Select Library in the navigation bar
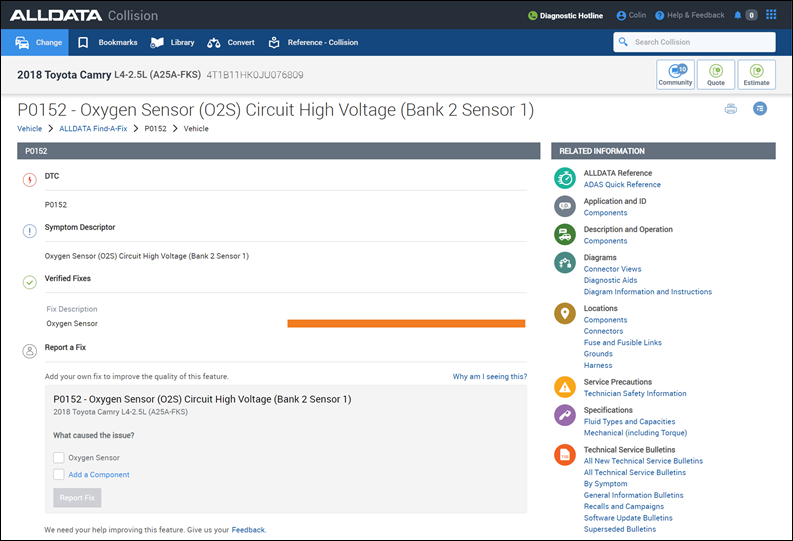Viewport: 793px width, 541px height. point(172,43)
